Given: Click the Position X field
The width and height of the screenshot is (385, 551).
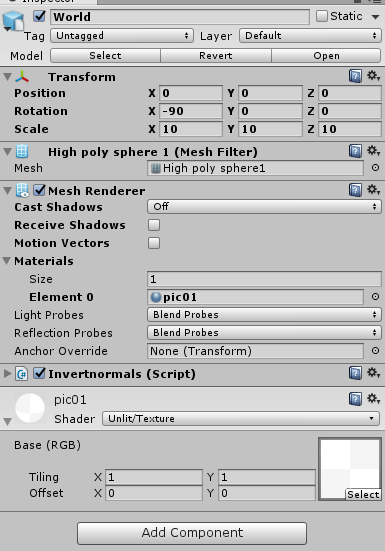Looking at the screenshot, I should (191, 93).
